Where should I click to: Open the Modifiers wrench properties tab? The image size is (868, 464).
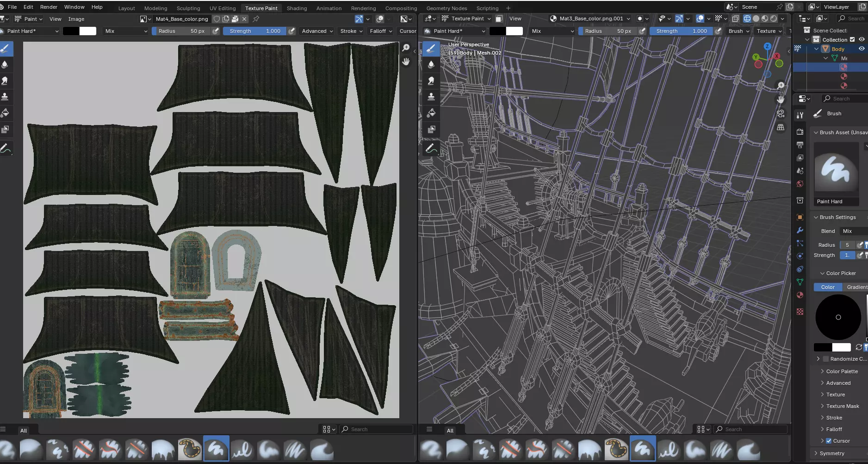[x=800, y=230]
